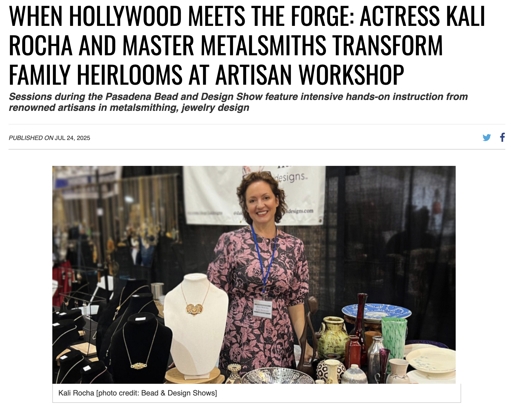
Task: Click the Jul 24, 2025 publish date
Action: click(x=72, y=138)
